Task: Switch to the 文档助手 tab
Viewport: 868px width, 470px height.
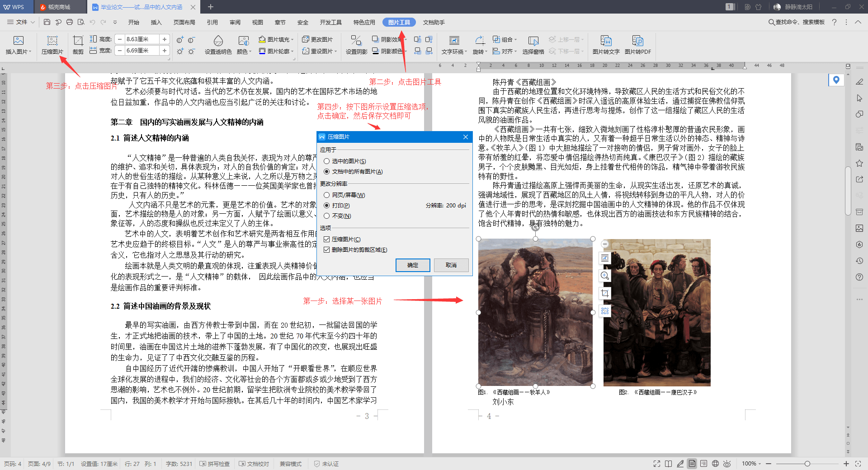Action: coord(434,22)
